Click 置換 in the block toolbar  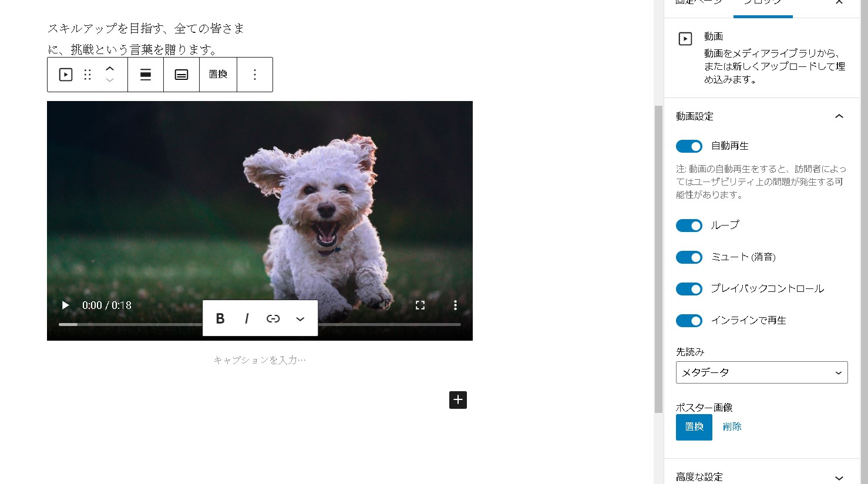pyautogui.click(x=218, y=75)
